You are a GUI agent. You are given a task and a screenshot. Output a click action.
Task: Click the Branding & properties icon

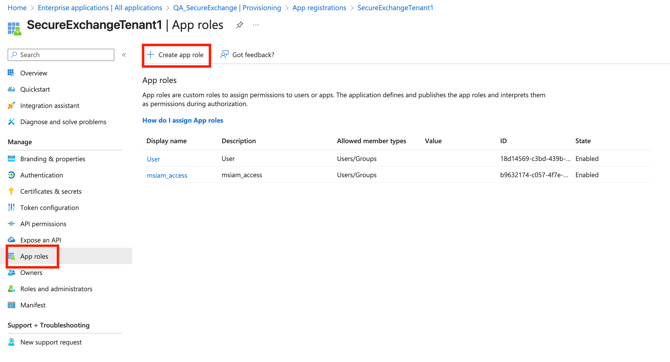point(11,159)
